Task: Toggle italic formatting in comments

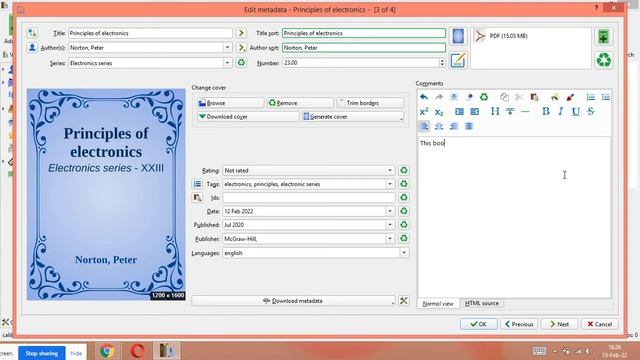Action: tap(560, 111)
